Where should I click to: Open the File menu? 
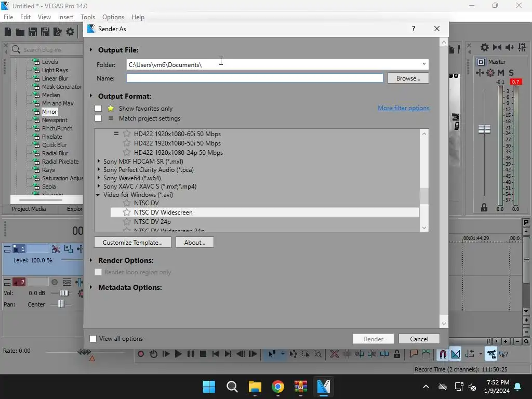click(8, 17)
